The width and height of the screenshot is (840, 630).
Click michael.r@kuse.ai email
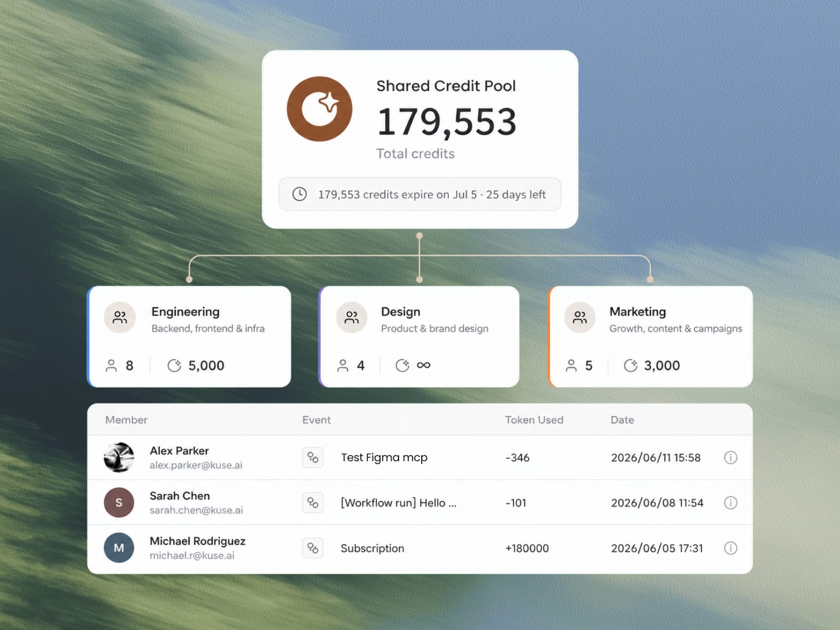click(192, 556)
